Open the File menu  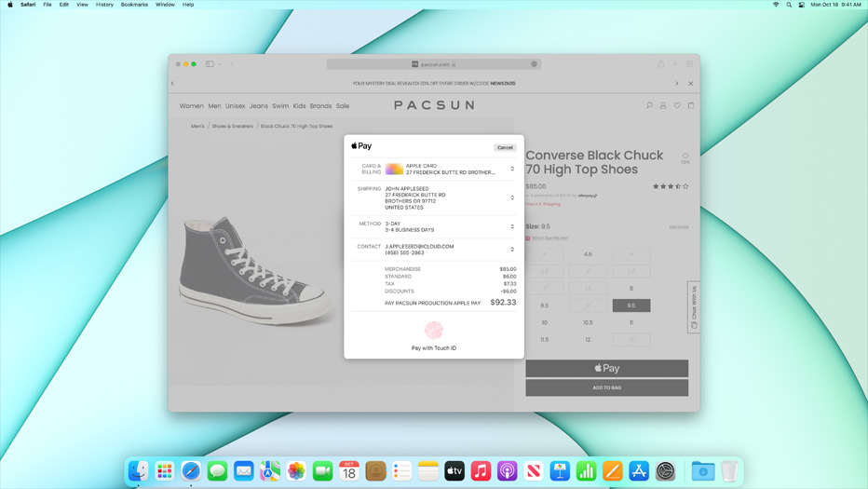pos(47,5)
